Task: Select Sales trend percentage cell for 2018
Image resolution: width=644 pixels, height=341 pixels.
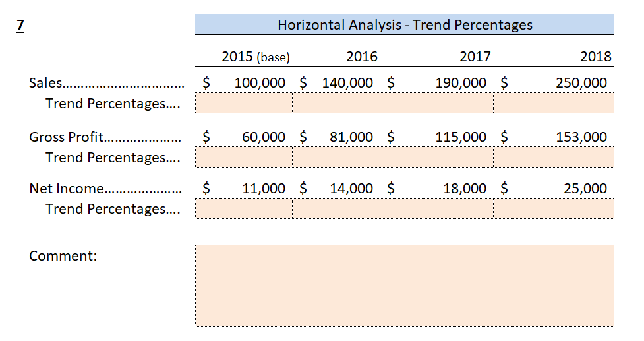Action: click(x=554, y=103)
